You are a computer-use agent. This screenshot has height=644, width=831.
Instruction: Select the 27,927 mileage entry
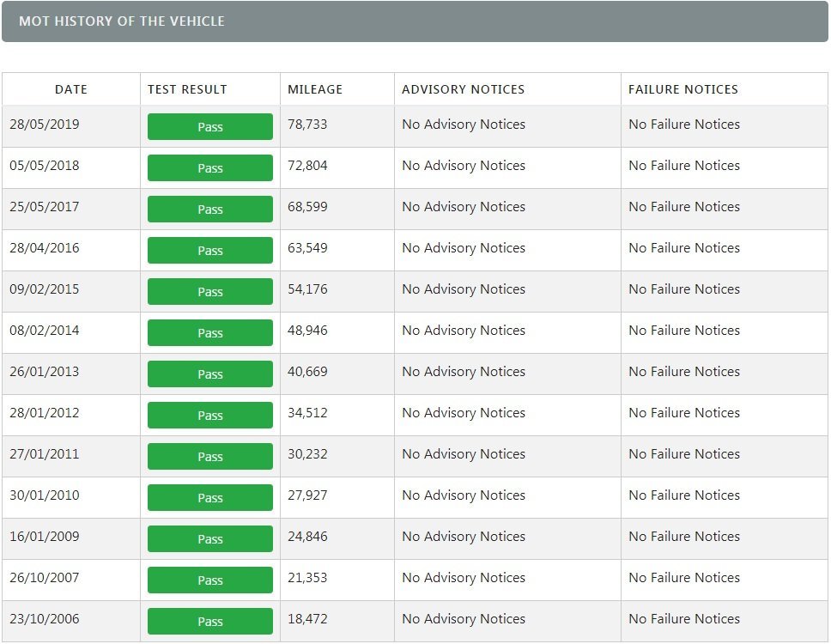coord(307,495)
